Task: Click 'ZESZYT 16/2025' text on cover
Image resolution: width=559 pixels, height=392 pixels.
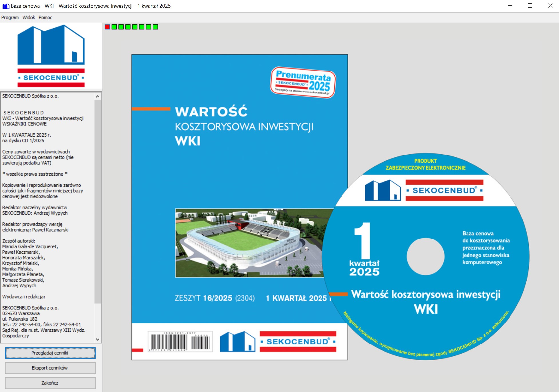Action: [x=203, y=298]
